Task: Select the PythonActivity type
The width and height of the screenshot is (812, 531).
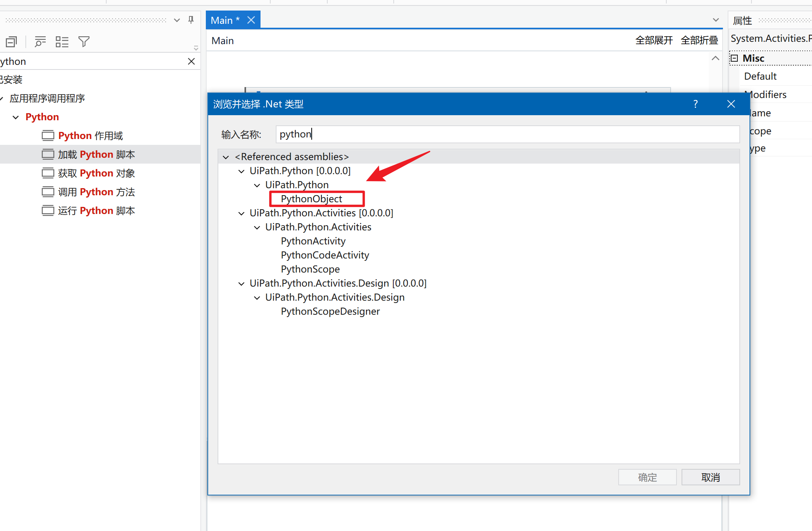Action: 313,241
